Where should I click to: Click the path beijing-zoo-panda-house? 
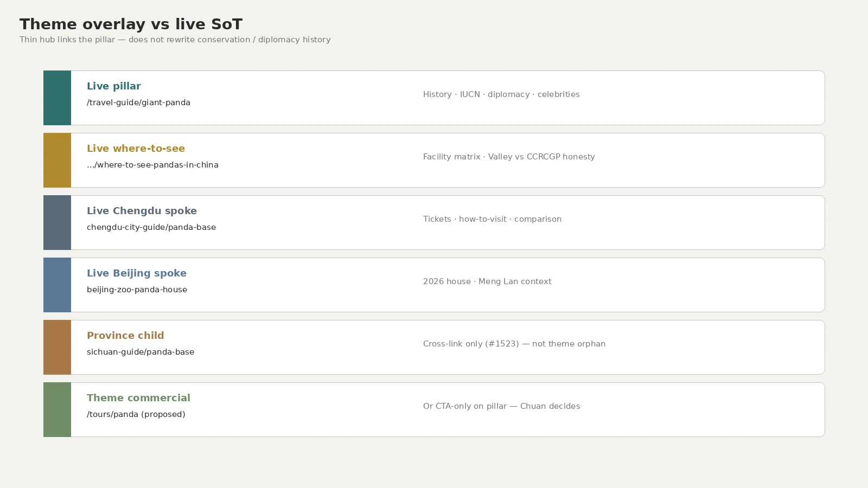[137, 290]
